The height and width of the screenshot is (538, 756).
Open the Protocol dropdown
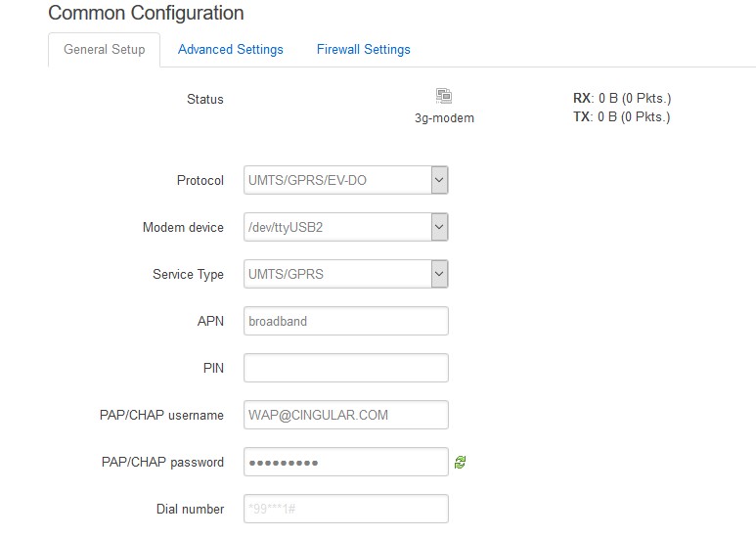tap(345, 180)
